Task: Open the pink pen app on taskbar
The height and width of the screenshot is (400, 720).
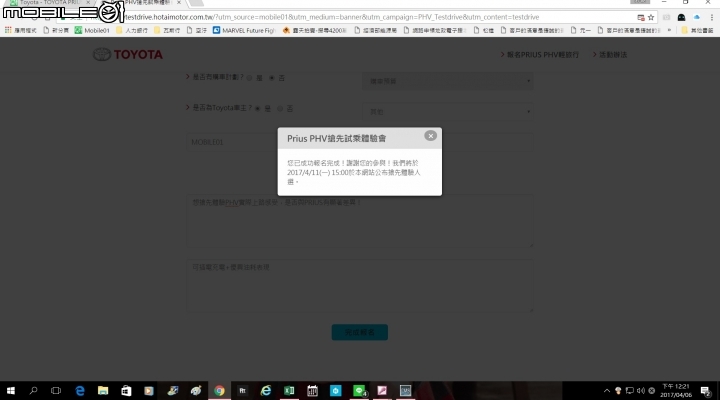Action: pos(382,391)
